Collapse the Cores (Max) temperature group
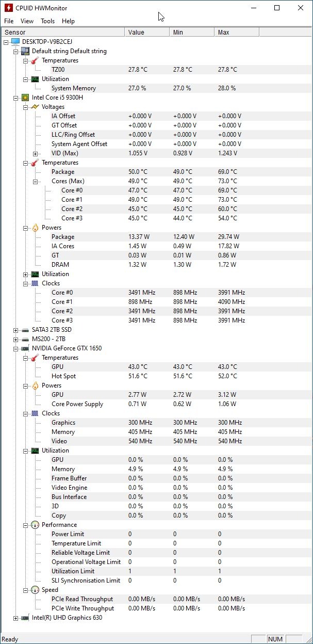Screen dimensions: 313x644 (36, 181)
